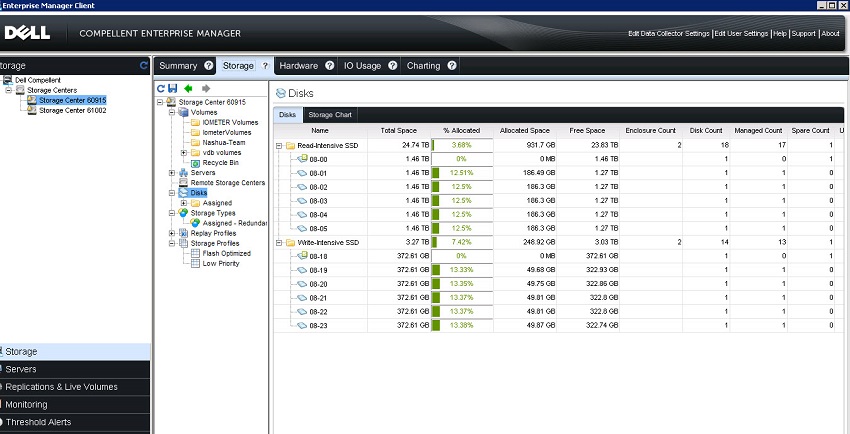Click help icon beside Hardware tab
The image size is (850, 434).
tap(329, 66)
